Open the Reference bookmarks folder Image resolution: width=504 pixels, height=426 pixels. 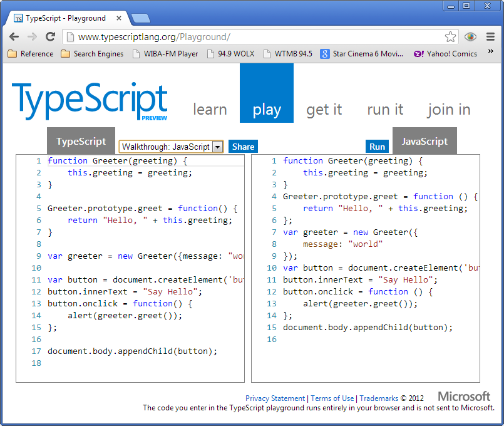30,54
